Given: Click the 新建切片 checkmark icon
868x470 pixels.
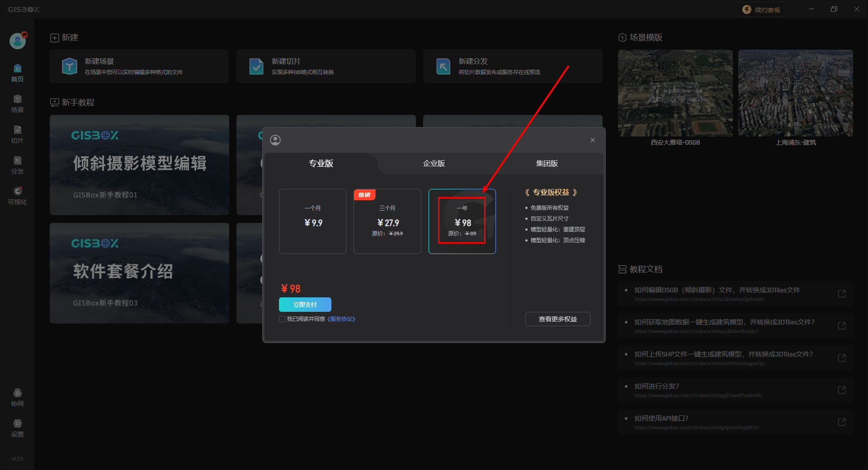Looking at the screenshot, I should 256,66.
